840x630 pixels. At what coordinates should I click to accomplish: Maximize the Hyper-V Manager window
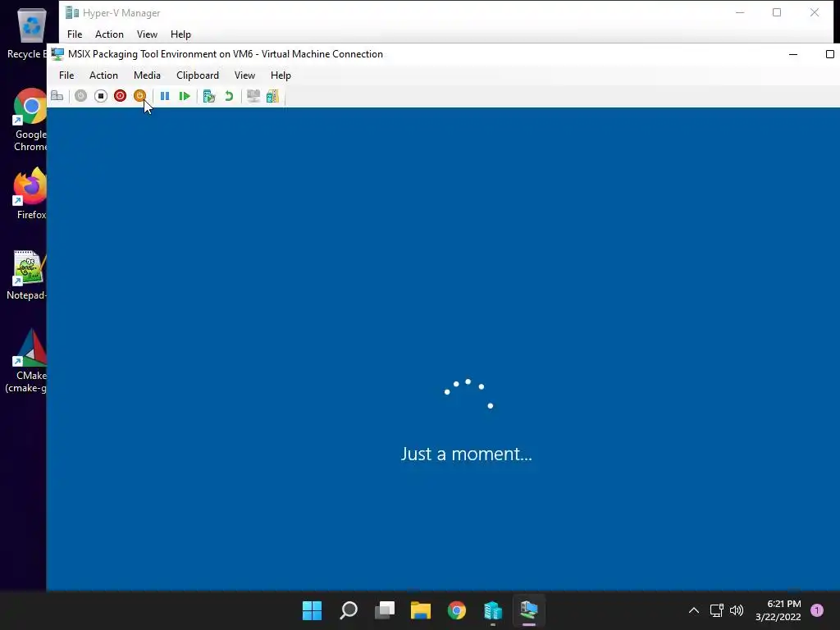[x=777, y=13]
